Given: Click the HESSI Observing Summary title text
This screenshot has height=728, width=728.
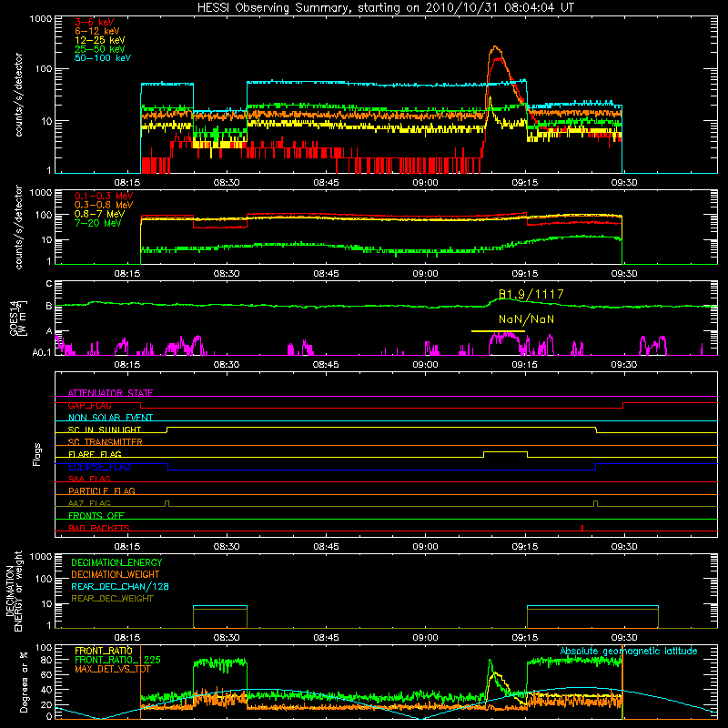Looking at the screenshot, I should pos(386,8).
